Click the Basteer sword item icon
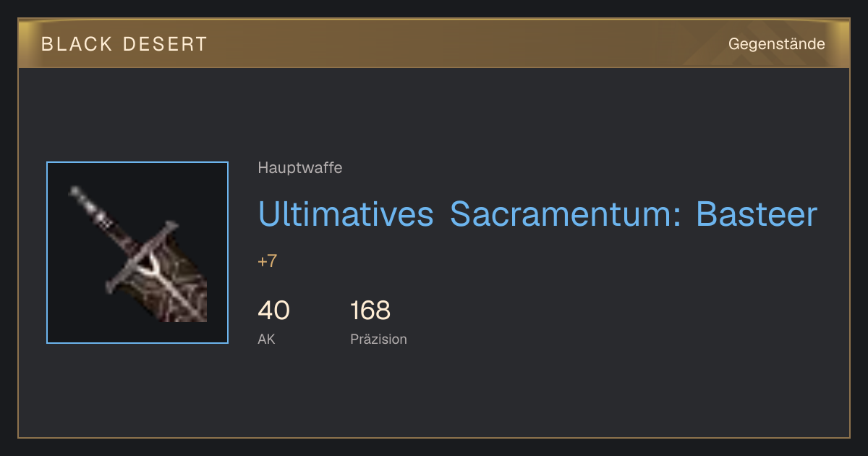 pos(137,253)
